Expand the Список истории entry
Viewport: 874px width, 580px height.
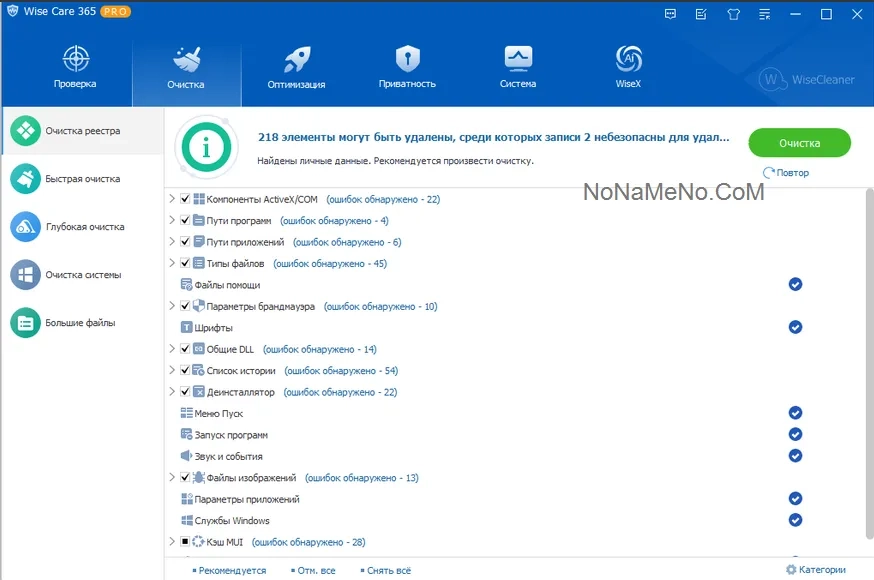(172, 370)
